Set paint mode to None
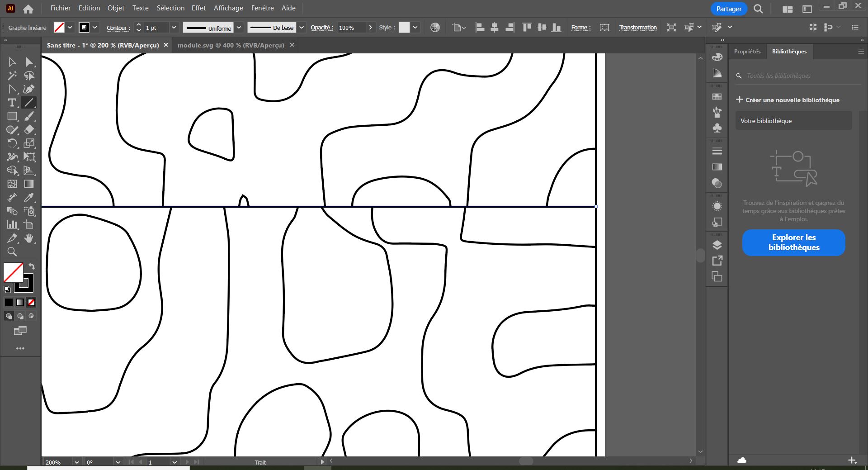 click(31, 302)
